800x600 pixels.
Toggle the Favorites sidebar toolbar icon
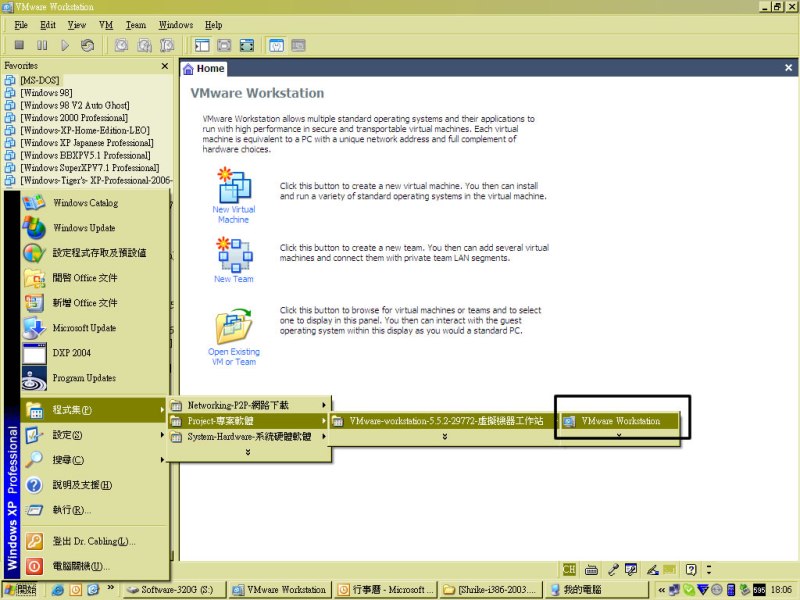pos(202,45)
